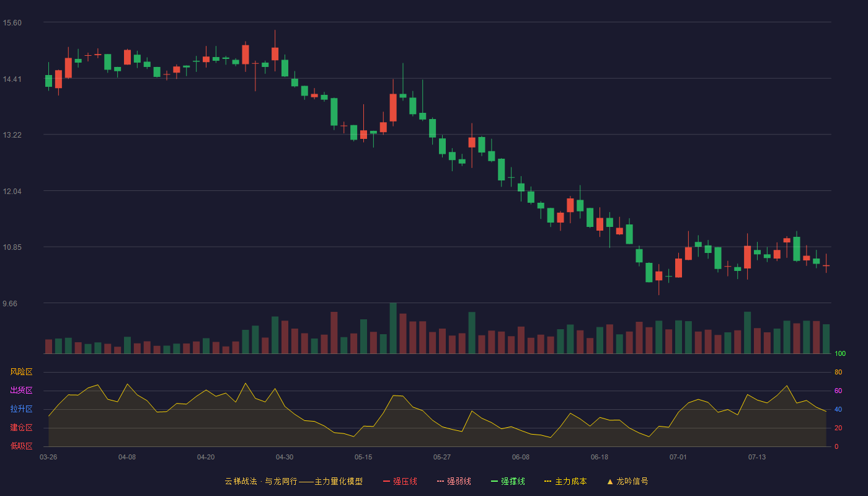The width and height of the screenshot is (868, 496).
Task: Click the 04-08 date label
Action: 127,457
